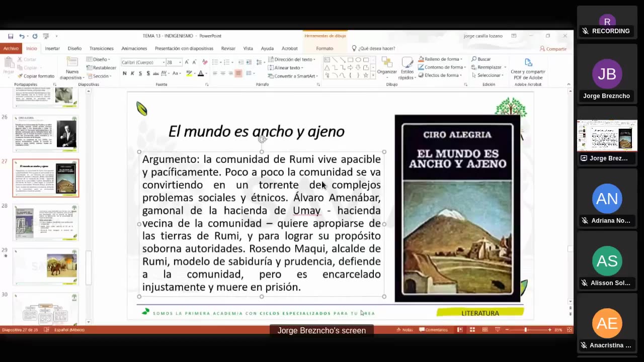The height and width of the screenshot is (362, 644).
Task: Align text left
Action: pyautogui.click(x=215, y=73)
